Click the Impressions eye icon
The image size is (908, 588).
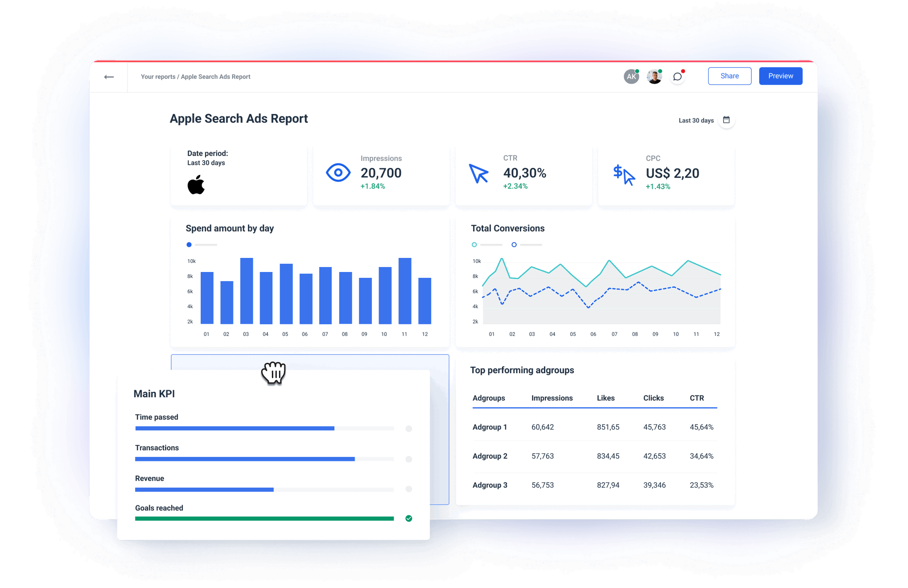click(x=338, y=173)
